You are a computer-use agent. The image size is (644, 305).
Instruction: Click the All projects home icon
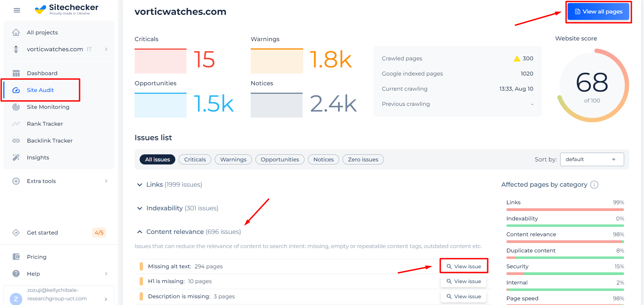pyautogui.click(x=16, y=32)
